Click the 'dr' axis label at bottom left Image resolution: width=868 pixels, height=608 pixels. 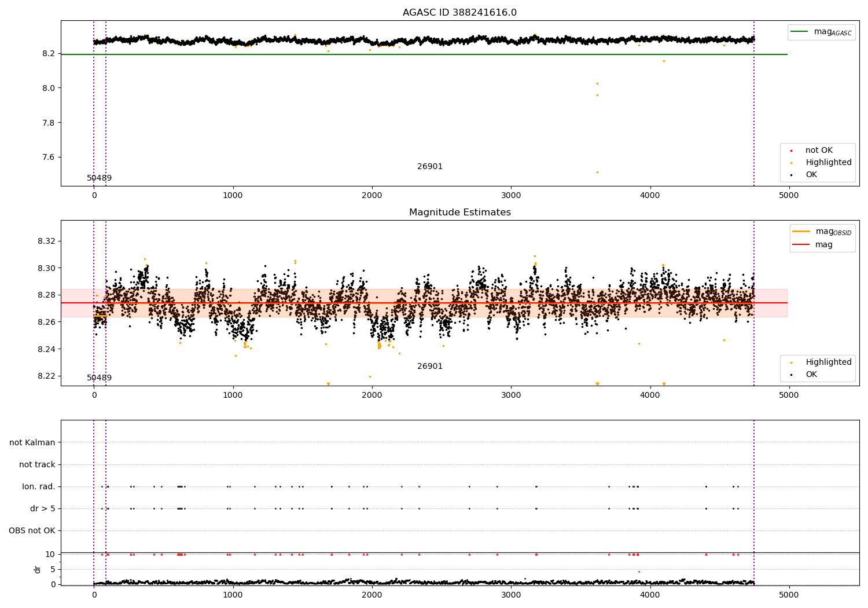38,569
